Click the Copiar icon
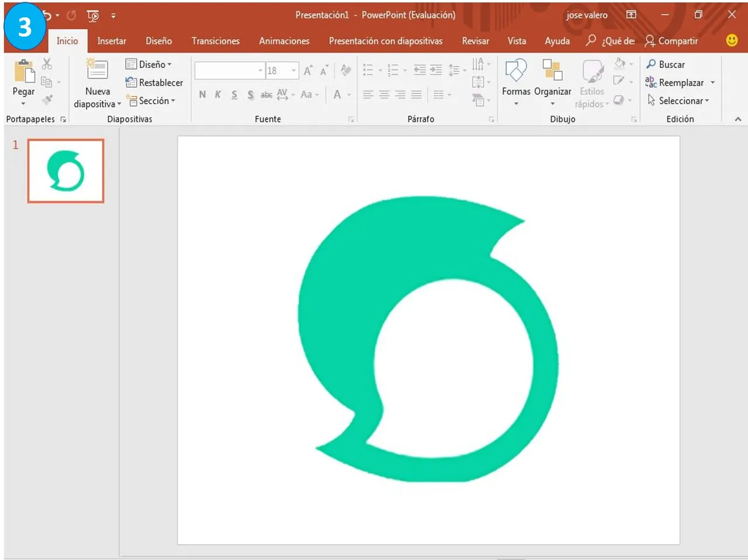Screen dimensions: 748x560 point(47,82)
